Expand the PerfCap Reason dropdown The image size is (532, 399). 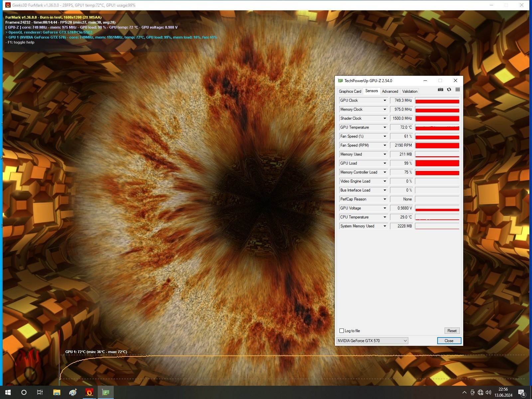tap(385, 199)
